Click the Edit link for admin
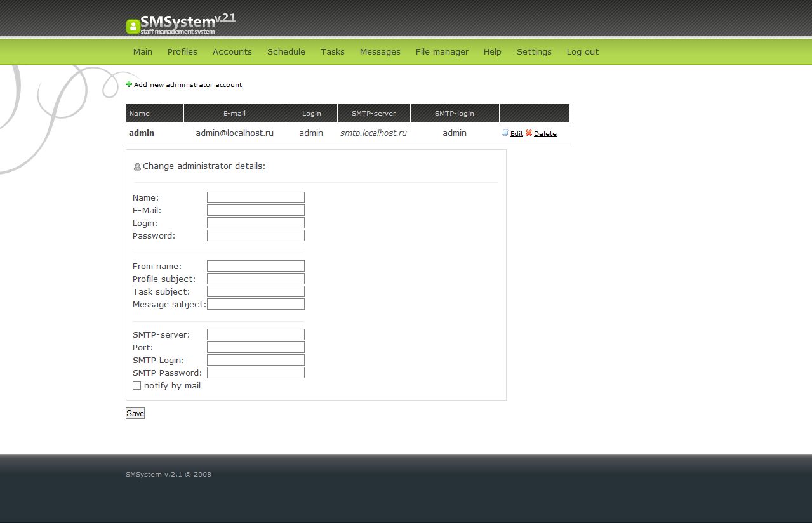Image resolution: width=812 pixels, height=523 pixels. tap(517, 134)
